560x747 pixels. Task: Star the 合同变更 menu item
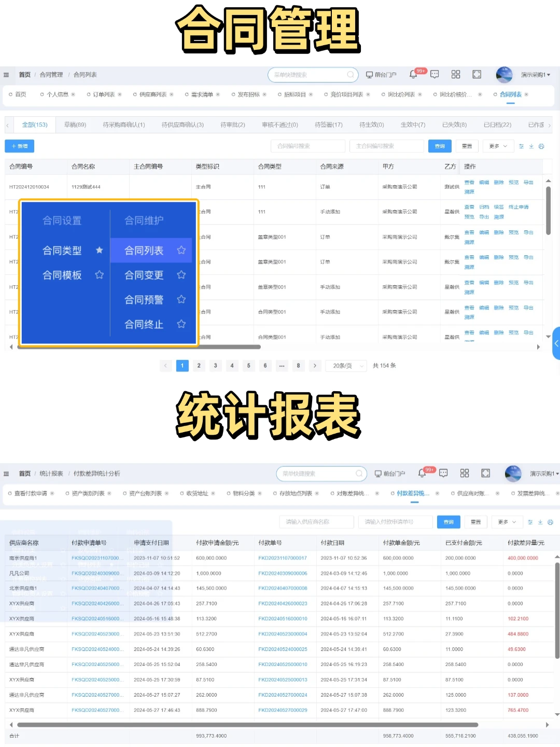pyautogui.click(x=181, y=275)
